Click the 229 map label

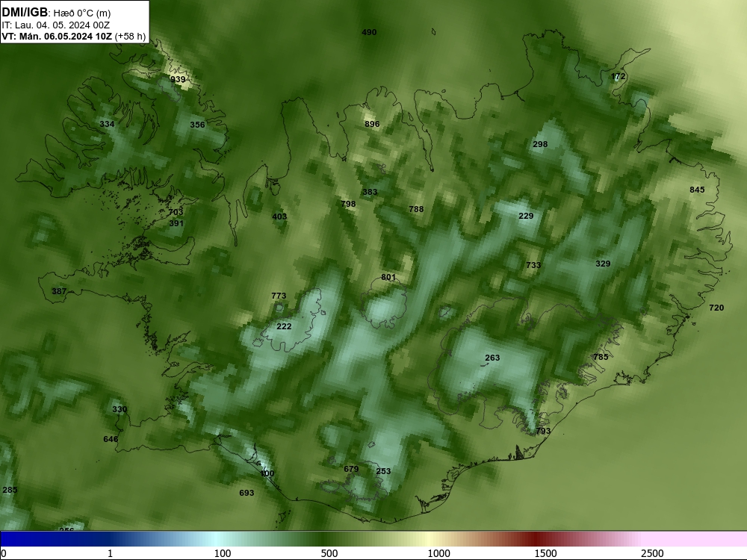pyautogui.click(x=525, y=217)
